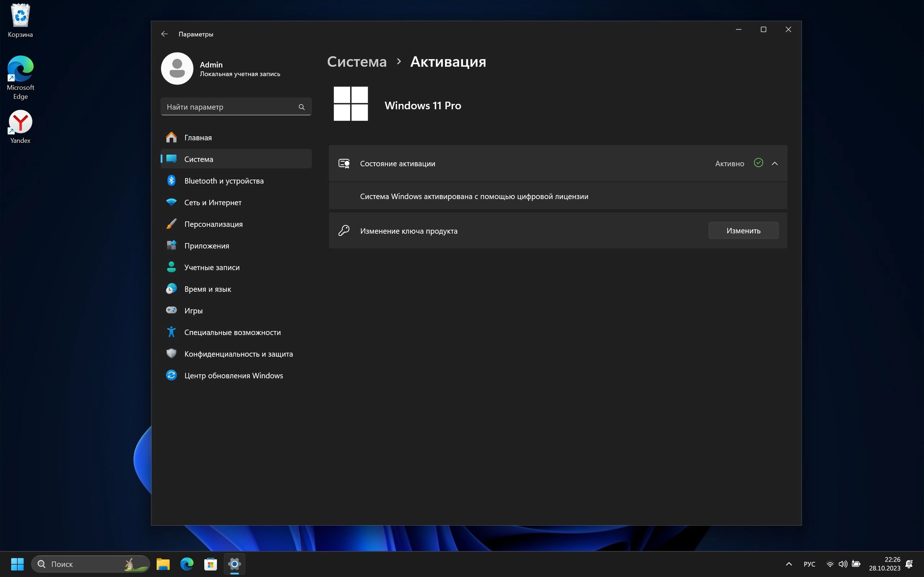Click Система breadcrumb link
This screenshot has width=924, height=577.
click(x=357, y=62)
